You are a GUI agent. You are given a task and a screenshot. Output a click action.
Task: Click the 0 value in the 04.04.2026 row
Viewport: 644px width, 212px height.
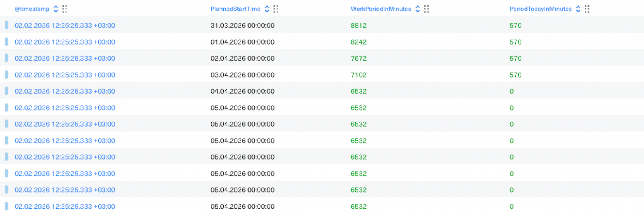pyautogui.click(x=511, y=92)
